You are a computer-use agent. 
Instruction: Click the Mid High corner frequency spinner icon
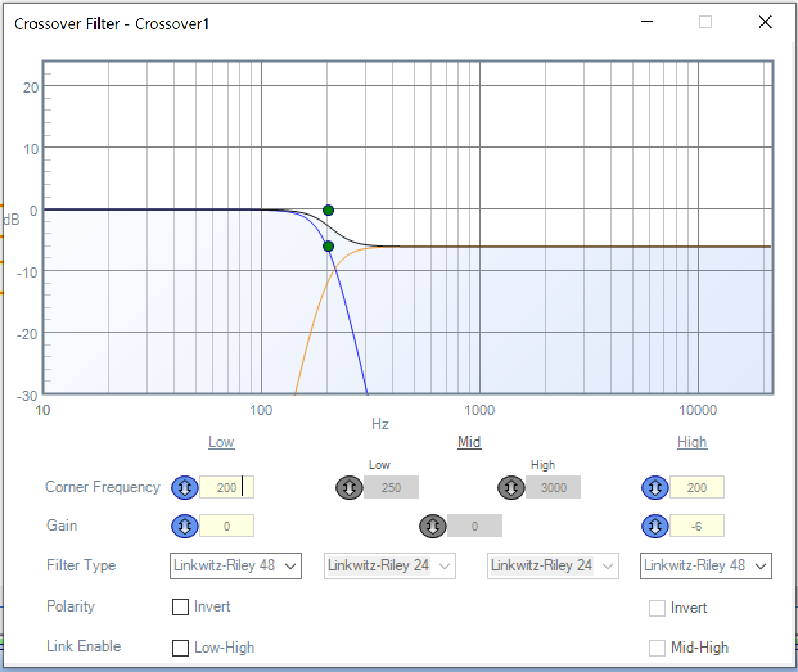511,488
